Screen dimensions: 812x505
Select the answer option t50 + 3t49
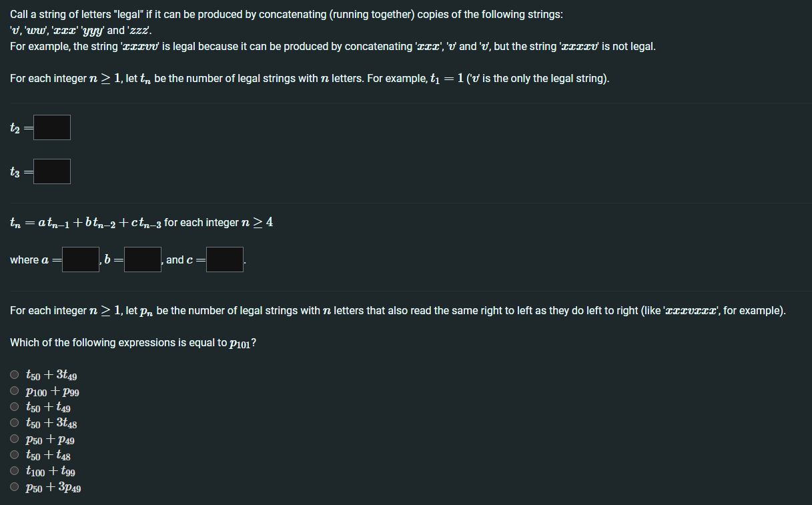click(x=14, y=374)
